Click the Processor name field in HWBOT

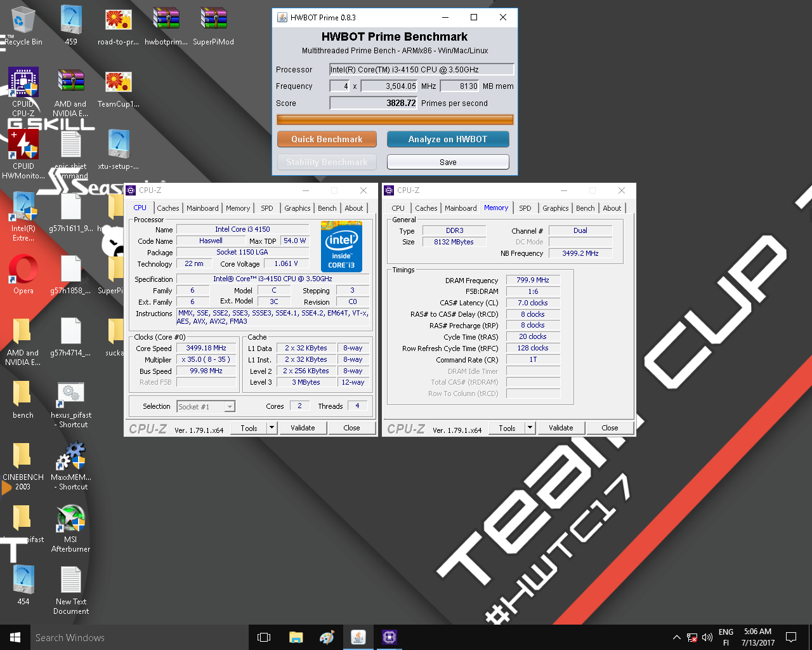click(421, 70)
